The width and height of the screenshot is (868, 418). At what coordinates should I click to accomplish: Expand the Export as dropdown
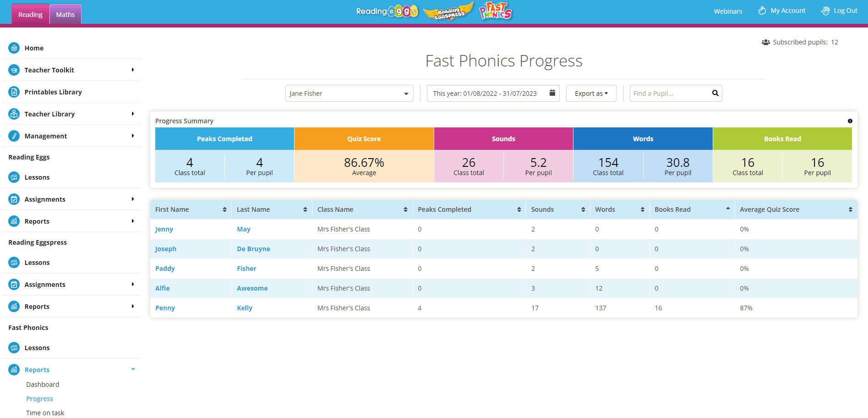pyautogui.click(x=591, y=93)
